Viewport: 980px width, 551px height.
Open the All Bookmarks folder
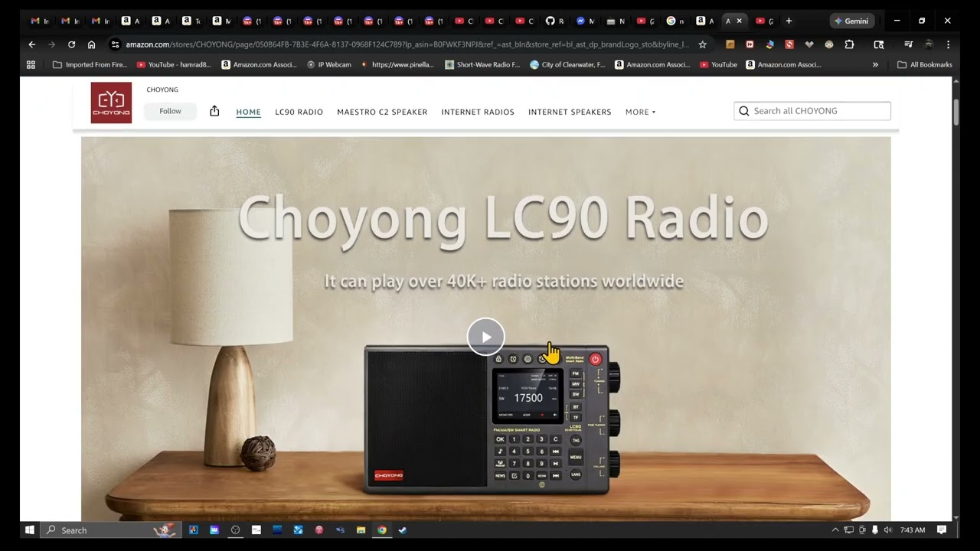[925, 65]
